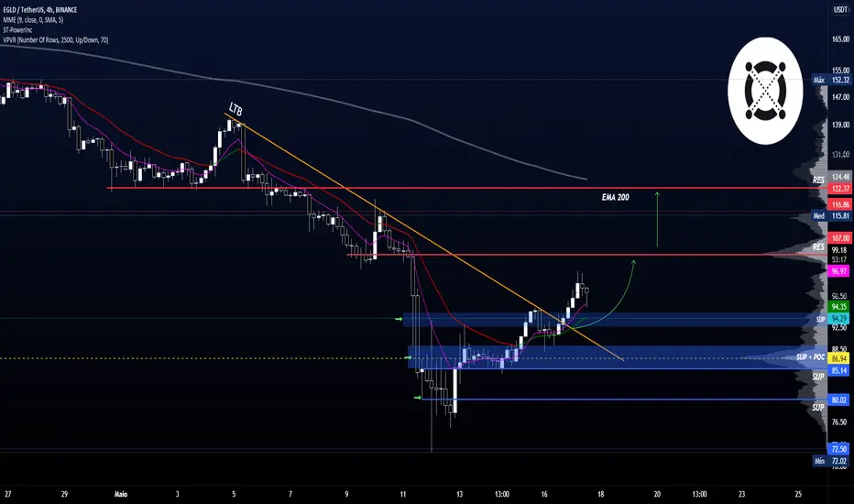
Task: Click the Maio label on time axis
Action: click(121, 494)
